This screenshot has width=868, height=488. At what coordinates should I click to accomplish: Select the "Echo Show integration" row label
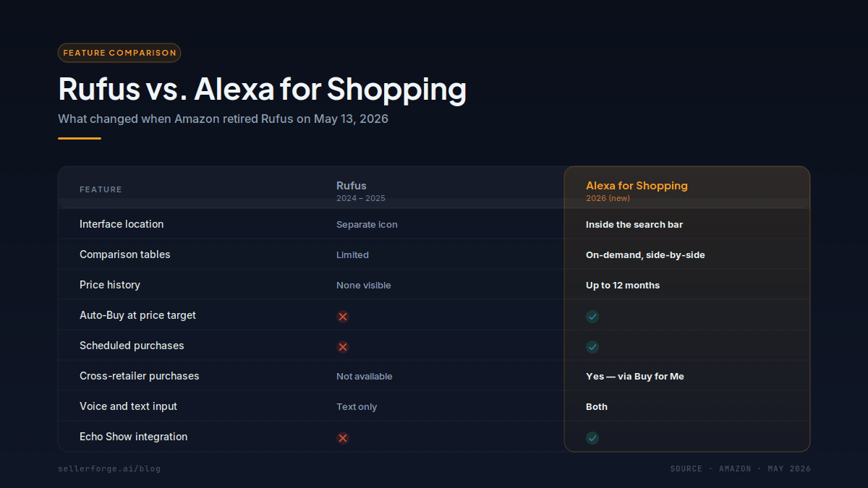tap(133, 437)
